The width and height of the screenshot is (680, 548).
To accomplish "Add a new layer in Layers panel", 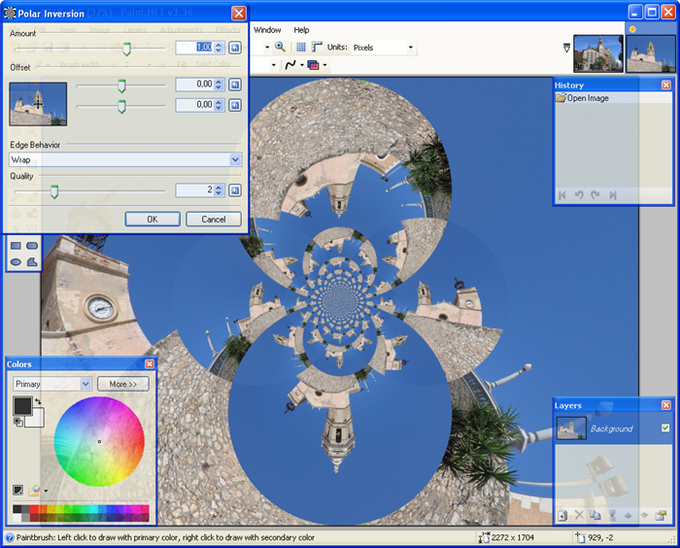I will [562, 515].
